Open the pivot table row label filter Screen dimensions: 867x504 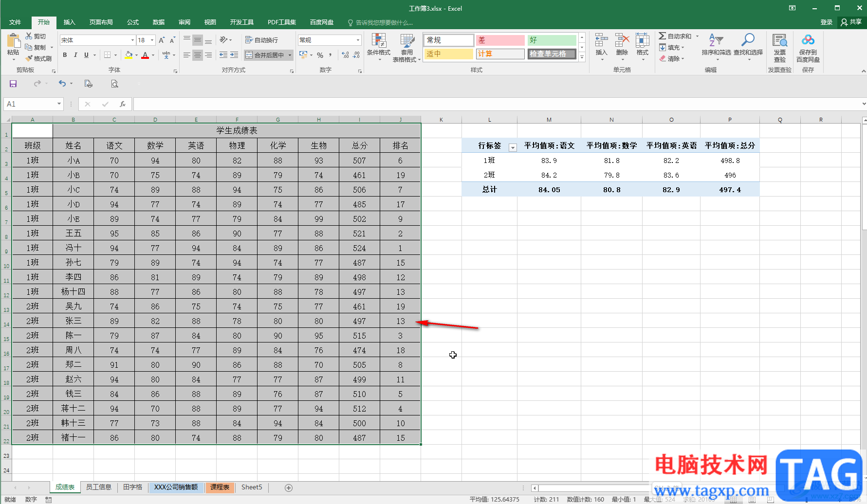513,147
